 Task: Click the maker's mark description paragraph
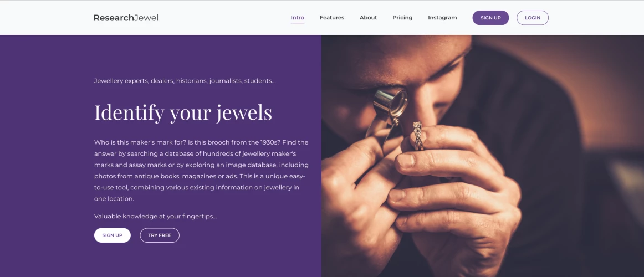point(201,170)
